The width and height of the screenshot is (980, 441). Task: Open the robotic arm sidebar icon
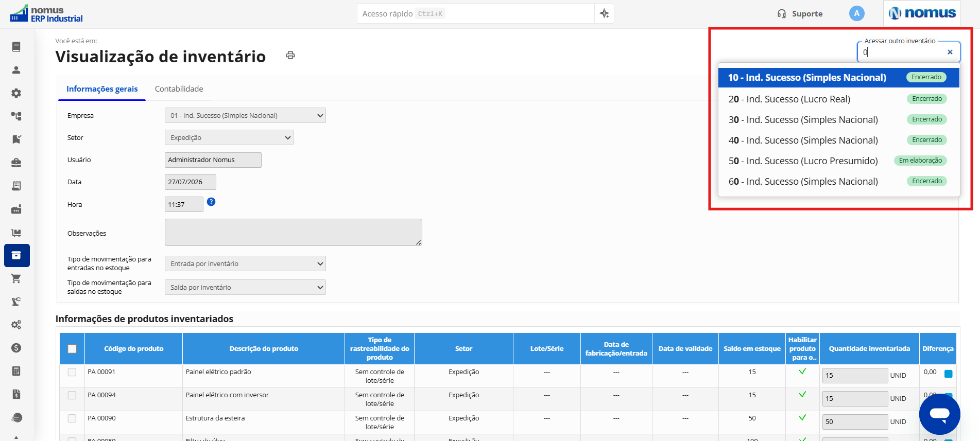pos(16,302)
